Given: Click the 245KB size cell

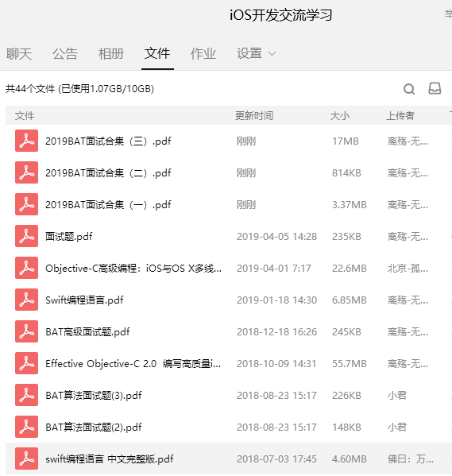Looking at the screenshot, I should pyautogui.click(x=346, y=332).
